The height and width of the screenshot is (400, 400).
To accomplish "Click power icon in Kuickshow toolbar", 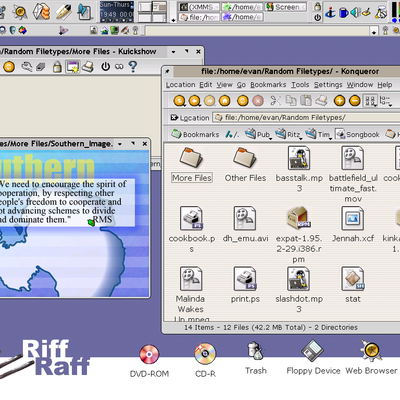I will tap(106, 67).
